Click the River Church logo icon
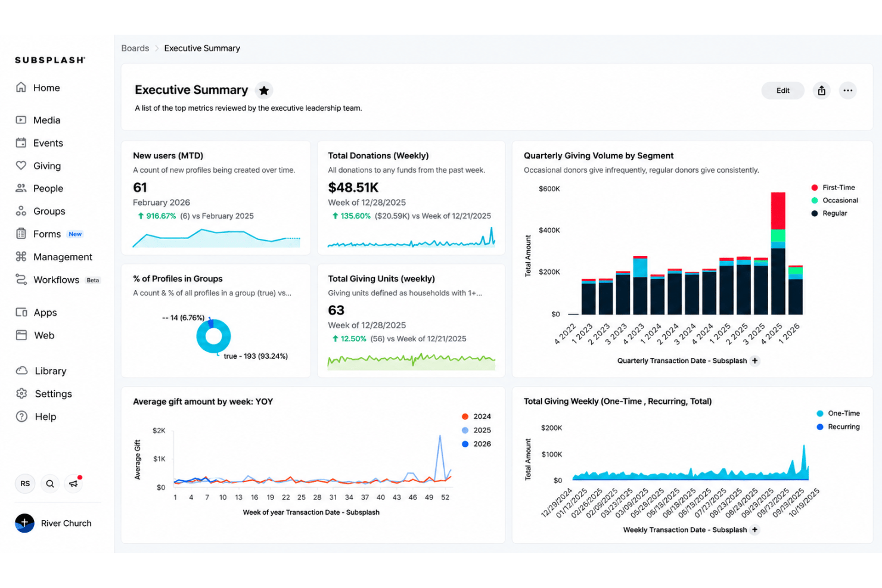Screen dimensions: 882x588 coord(24,523)
